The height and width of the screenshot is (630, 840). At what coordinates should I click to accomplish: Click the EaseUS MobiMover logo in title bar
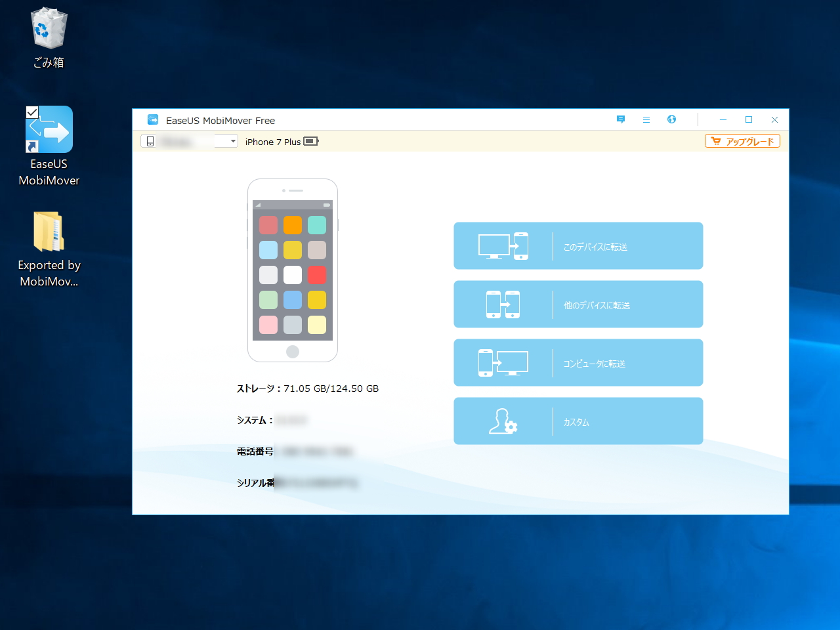click(153, 119)
